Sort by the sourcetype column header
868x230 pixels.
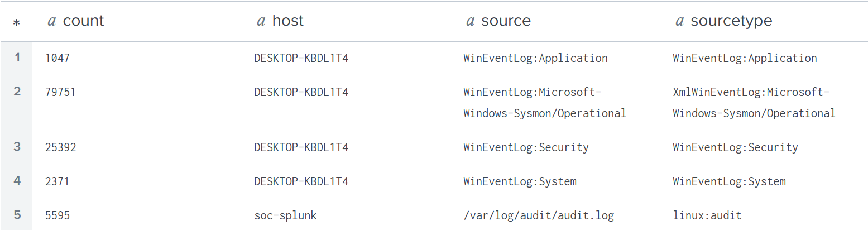pos(731,21)
